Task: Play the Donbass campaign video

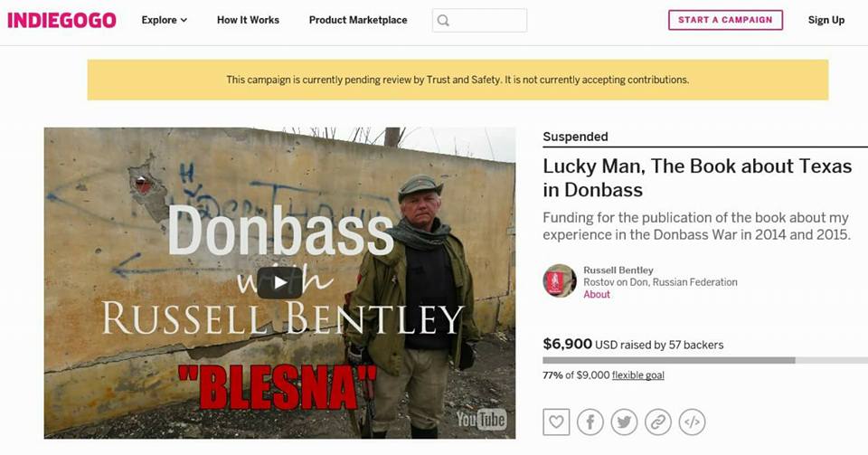Action: pos(279,282)
